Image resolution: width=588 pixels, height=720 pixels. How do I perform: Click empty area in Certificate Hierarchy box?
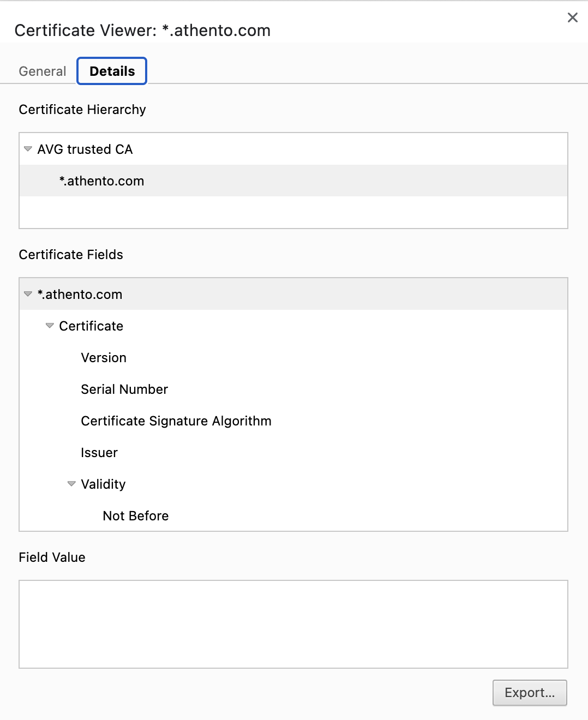point(293,212)
